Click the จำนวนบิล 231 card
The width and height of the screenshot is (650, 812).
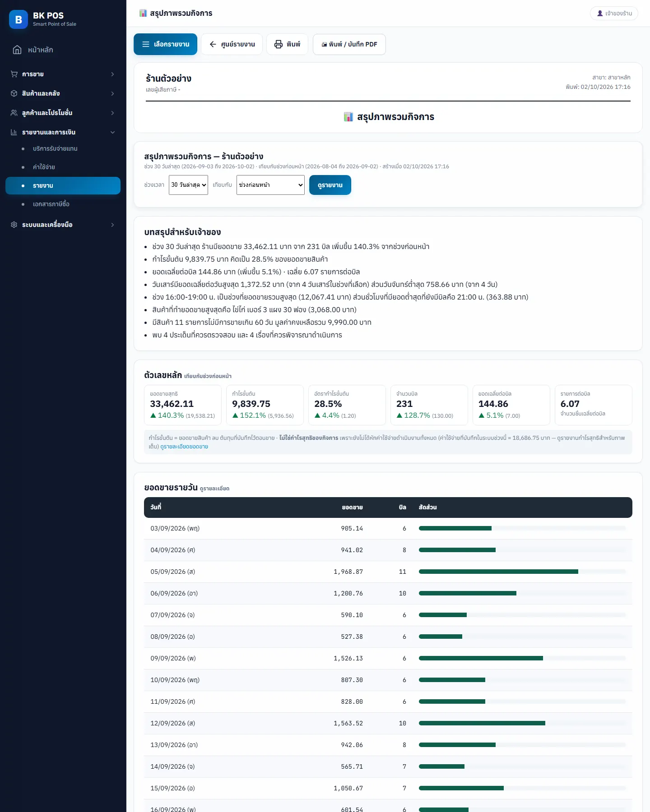429,405
